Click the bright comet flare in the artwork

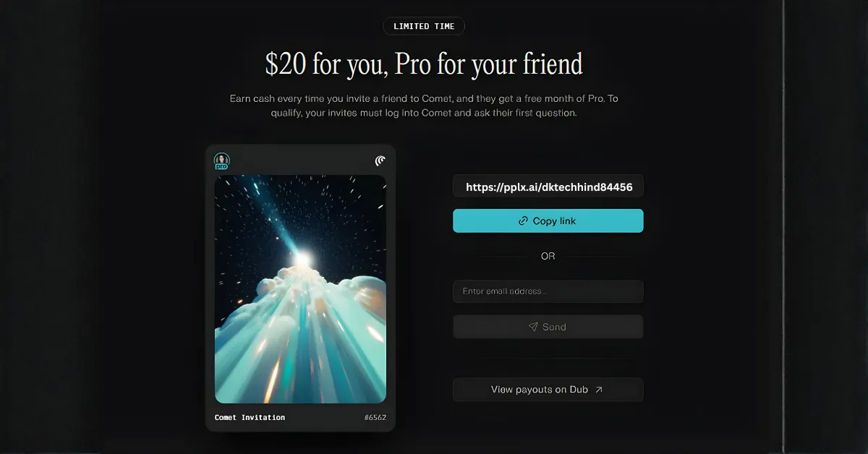pos(302,258)
